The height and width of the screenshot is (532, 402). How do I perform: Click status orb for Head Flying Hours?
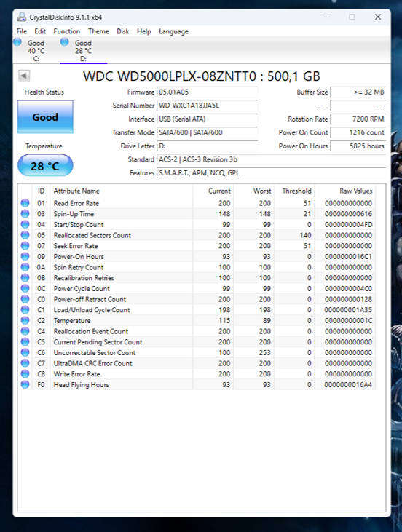coord(25,384)
